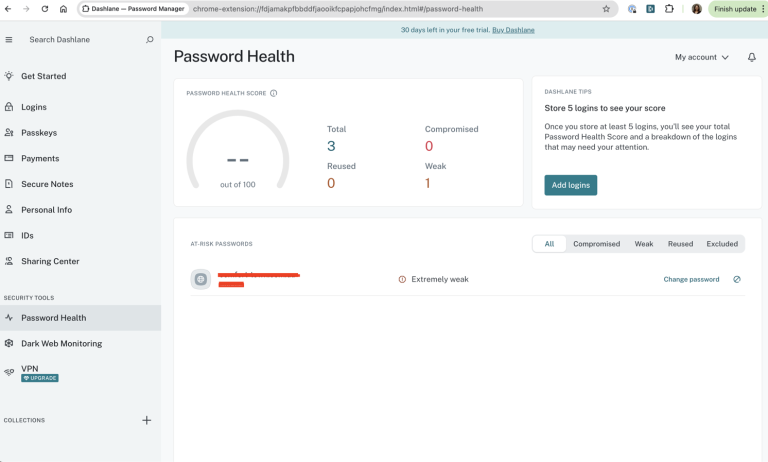Click the 'Store 5 logins to see your score' heading
Image resolution: width=768 pixels, height=462 pixels.
(x=604, y=108)
